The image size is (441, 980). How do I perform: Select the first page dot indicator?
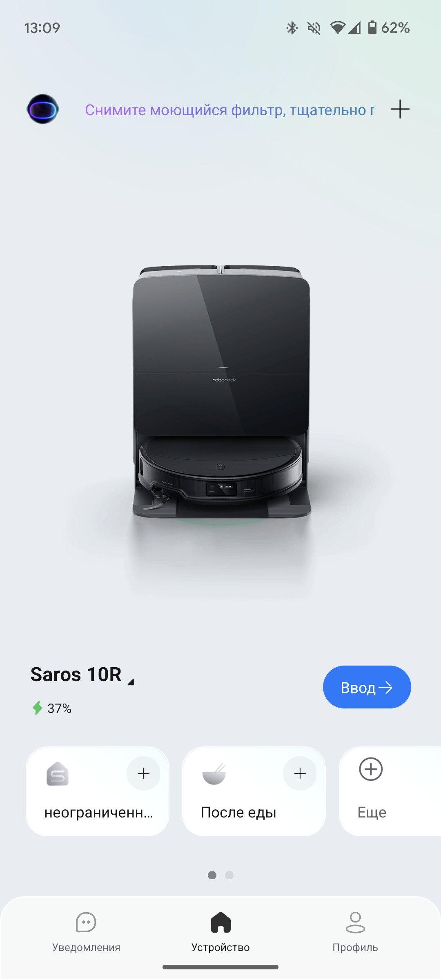click(x=212, y=875)
